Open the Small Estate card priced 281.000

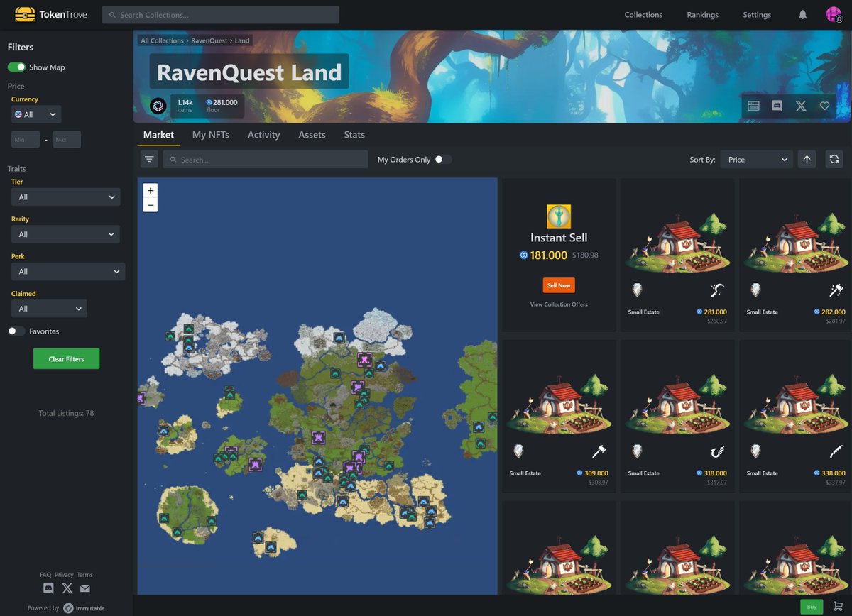click(x=677, y=255)
